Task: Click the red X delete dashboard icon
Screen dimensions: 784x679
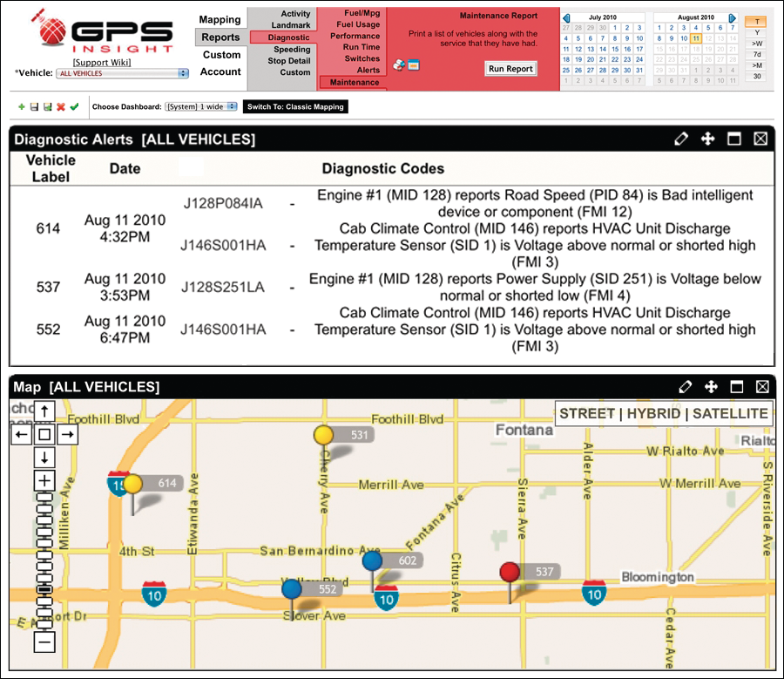Action: click(61, 107)
